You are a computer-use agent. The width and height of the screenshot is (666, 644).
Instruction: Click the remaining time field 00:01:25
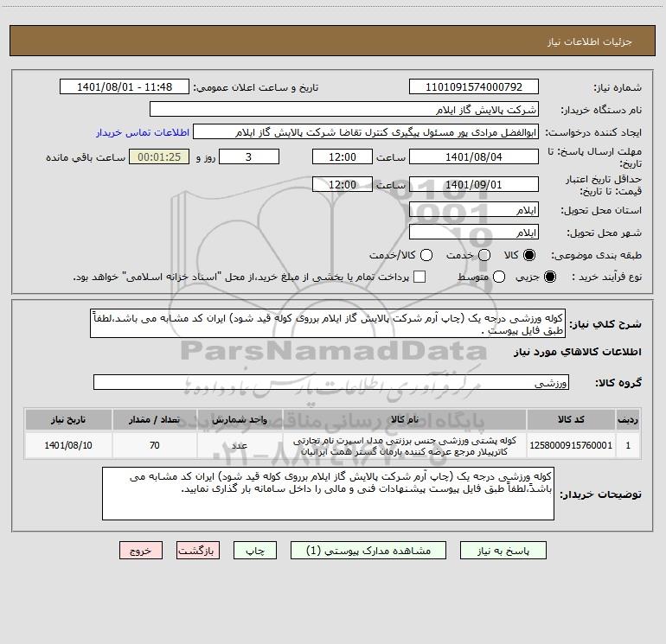coord(159,156)
